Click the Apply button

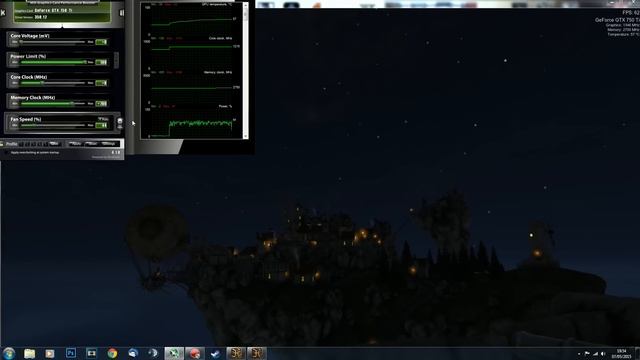pos(75,144)
